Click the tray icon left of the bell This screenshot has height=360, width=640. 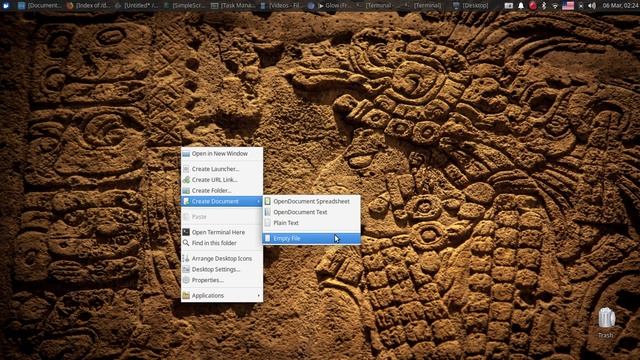coord(509,6)
